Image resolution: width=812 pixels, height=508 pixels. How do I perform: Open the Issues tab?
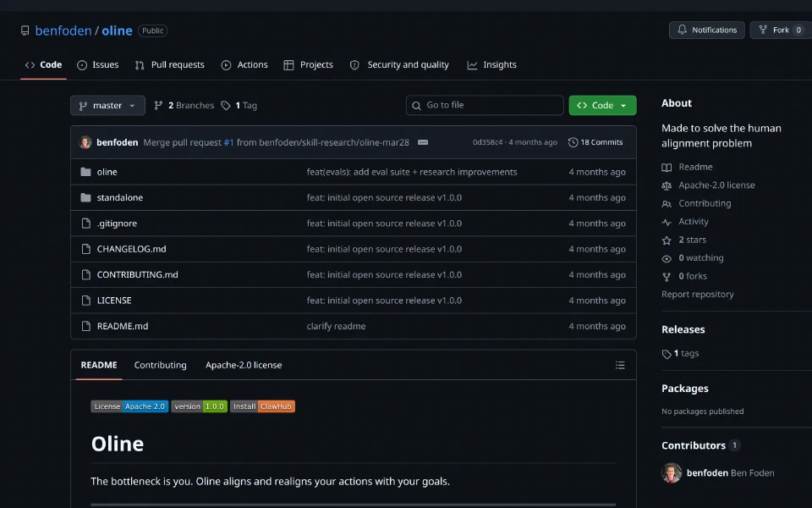click(x=98, y=65)
